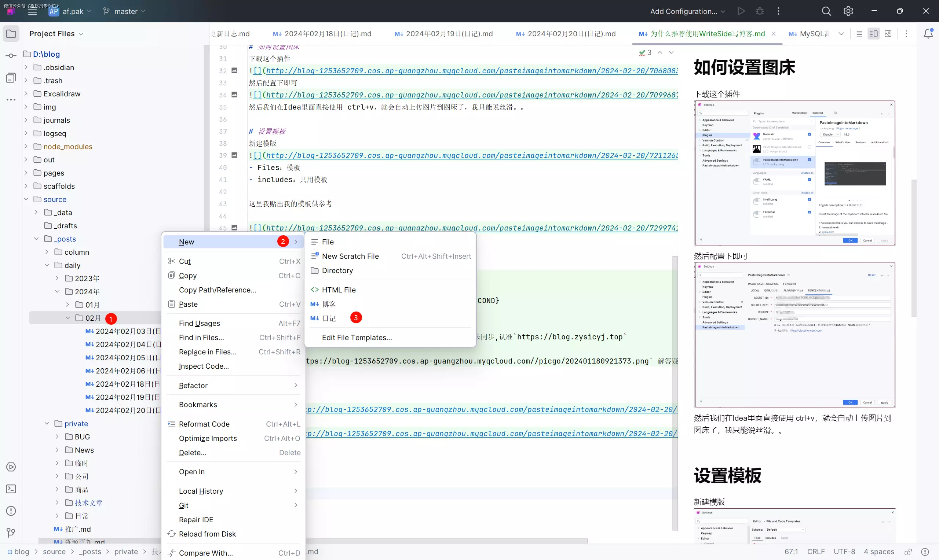This screenshot has width=939, height=560.
Task: Click Edit File Templates... entry
Action: (357, 338)
